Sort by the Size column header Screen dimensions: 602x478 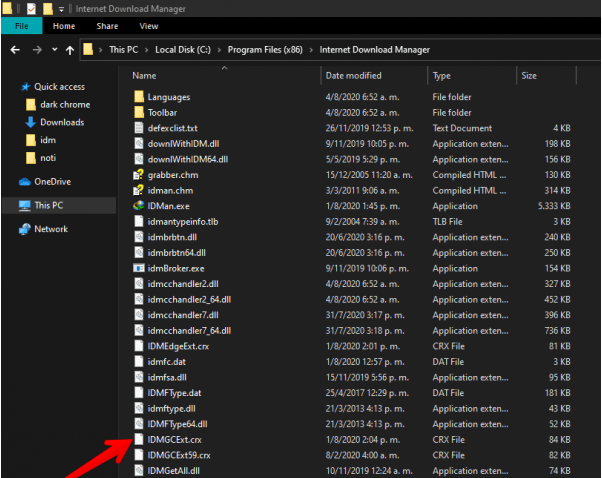click(x=529, y=76)
